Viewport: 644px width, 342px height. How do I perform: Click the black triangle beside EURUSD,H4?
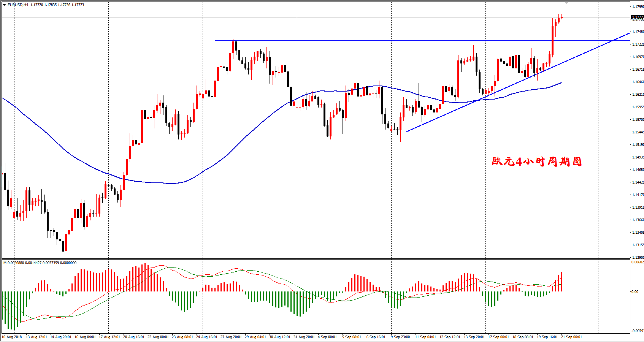click(4, 5)
